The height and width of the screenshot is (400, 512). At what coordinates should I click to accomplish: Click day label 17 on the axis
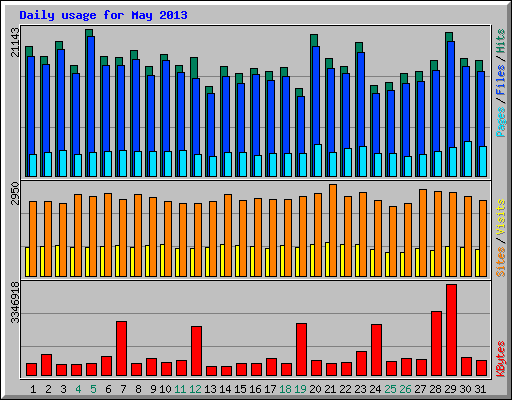(x=270, y=389)
